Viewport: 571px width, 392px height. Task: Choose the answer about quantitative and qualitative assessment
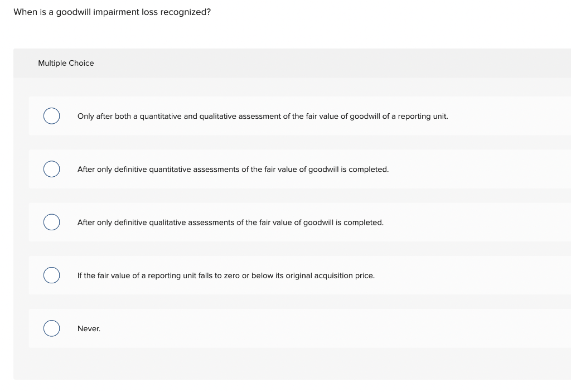point(263,116)
